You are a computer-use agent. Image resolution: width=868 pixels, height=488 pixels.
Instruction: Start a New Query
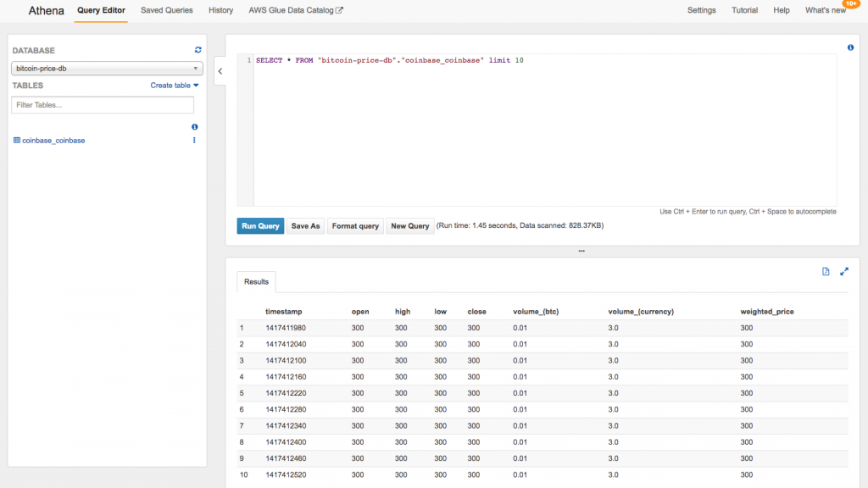(x=409, y=226)
